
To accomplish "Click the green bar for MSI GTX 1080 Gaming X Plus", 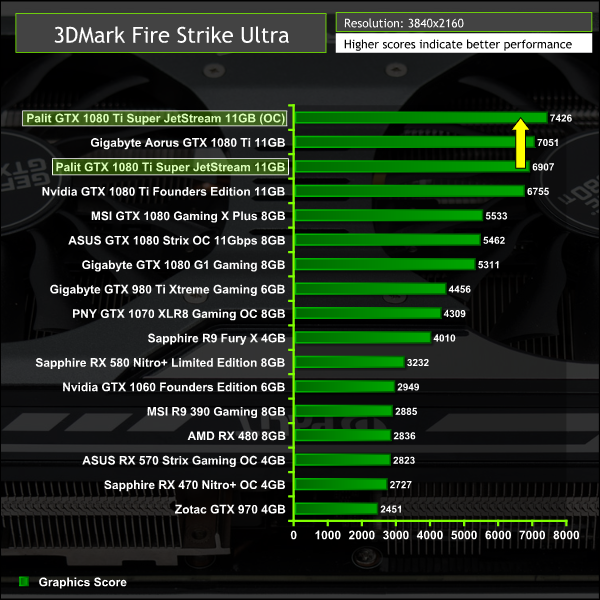I will point(389,215).
